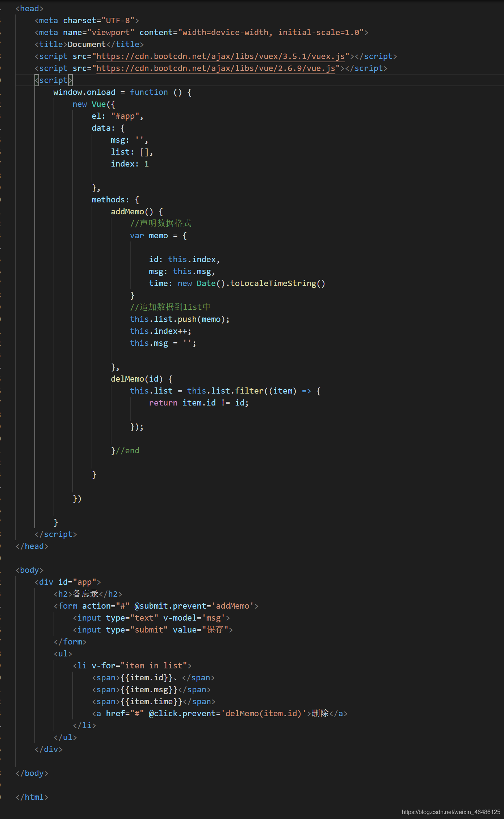Click the <div id="app"> line
Viewport: 504px width, 819px height.
tap(68, 582)
